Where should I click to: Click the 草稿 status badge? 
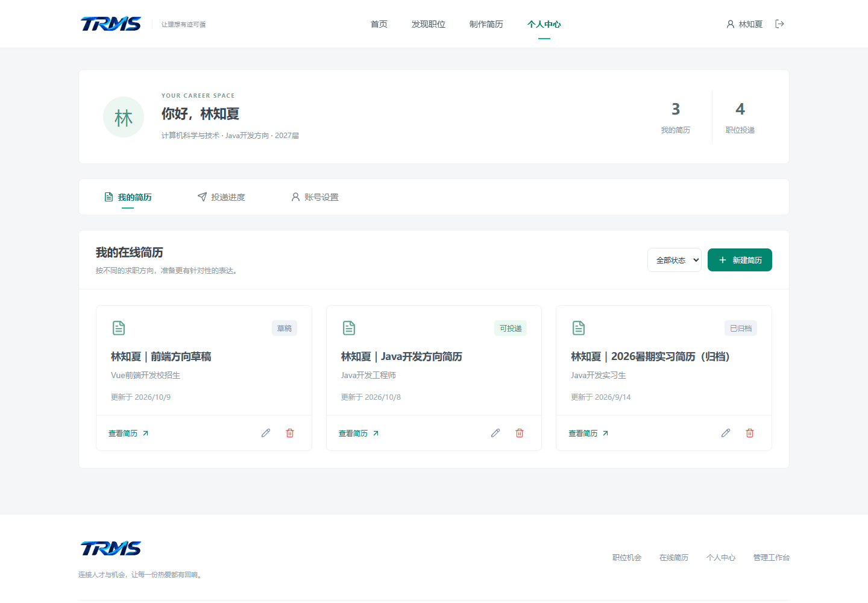click(285, 329)
